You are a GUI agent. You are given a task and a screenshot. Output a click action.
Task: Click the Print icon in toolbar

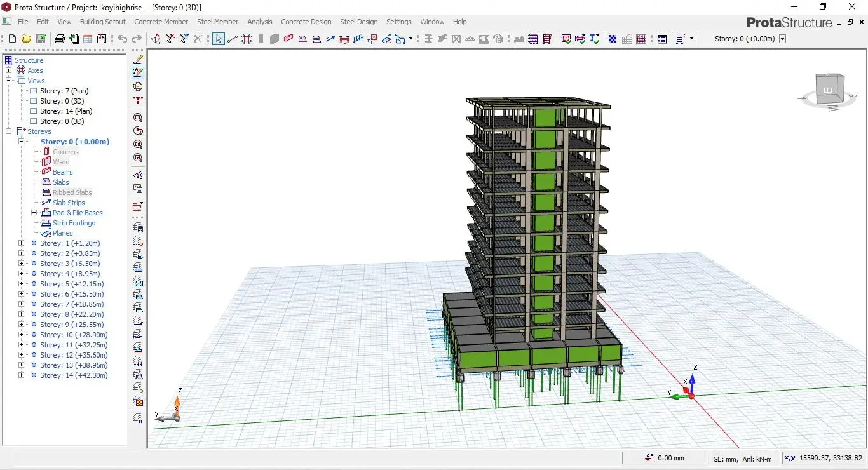coord(59,39)
